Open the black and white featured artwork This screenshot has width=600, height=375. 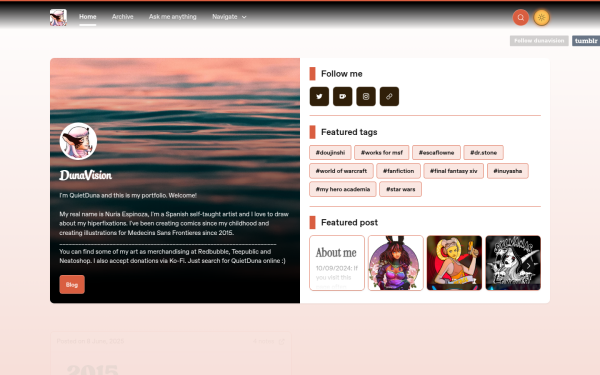[x=513, y=263]
